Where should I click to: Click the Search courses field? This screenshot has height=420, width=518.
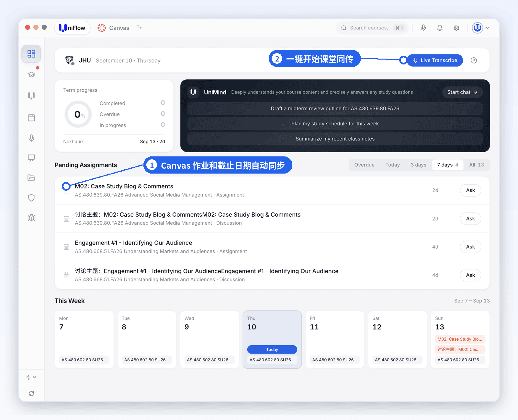tap(372, 28)
